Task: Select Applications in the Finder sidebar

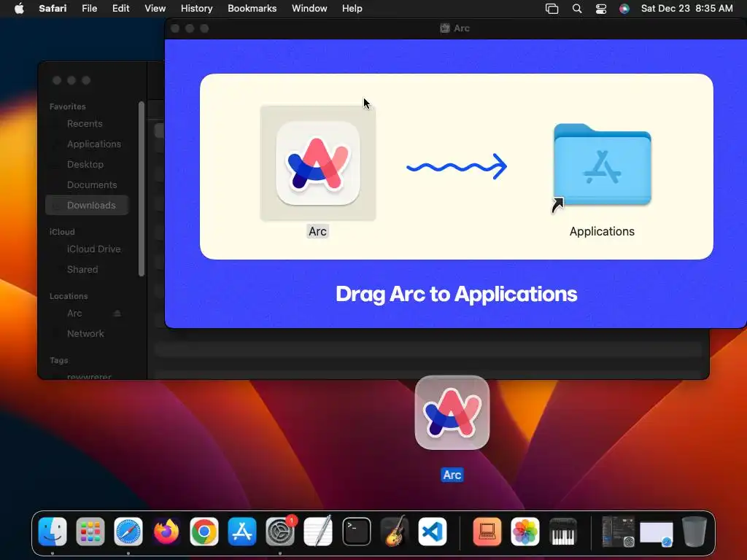Action: point(88,144)
